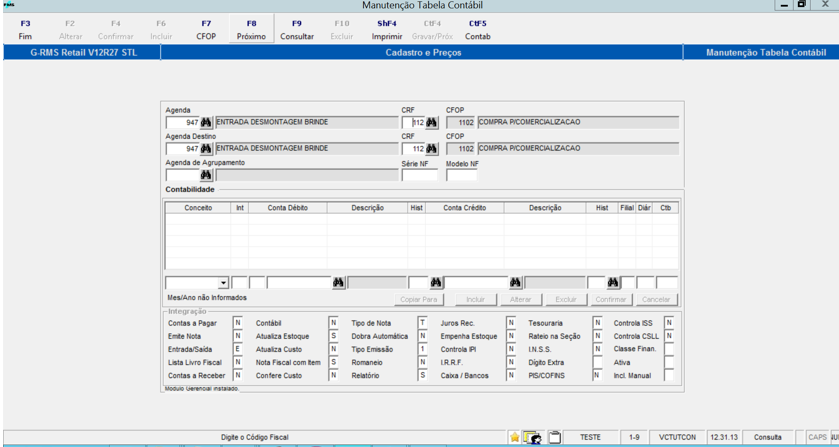Click the Tipo Emissão value field
Screen dimensions: 839x447
(x=422, y=349)
